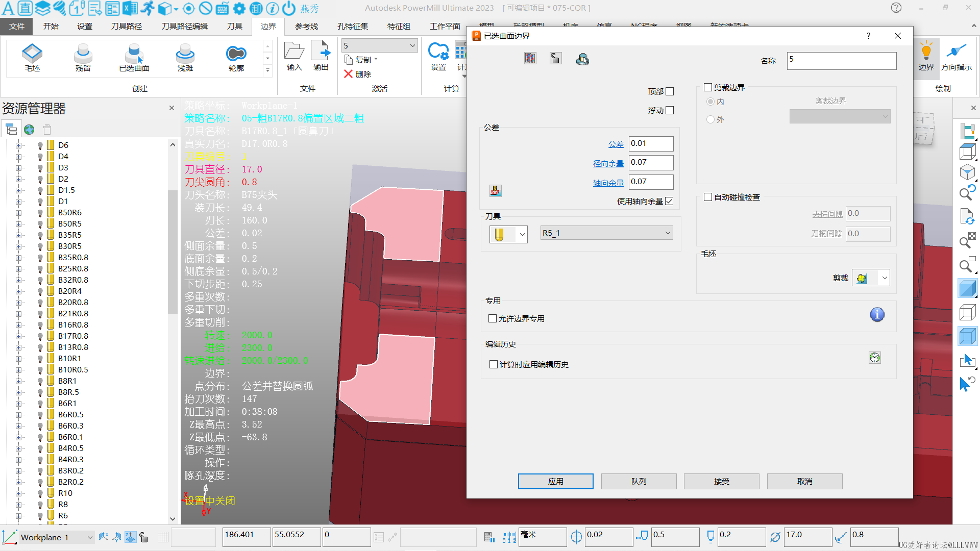The height and width of the screenshot is (551, 980).
Task: Create a shallow (浅滩) boundary
Action: tap(185, 57)
